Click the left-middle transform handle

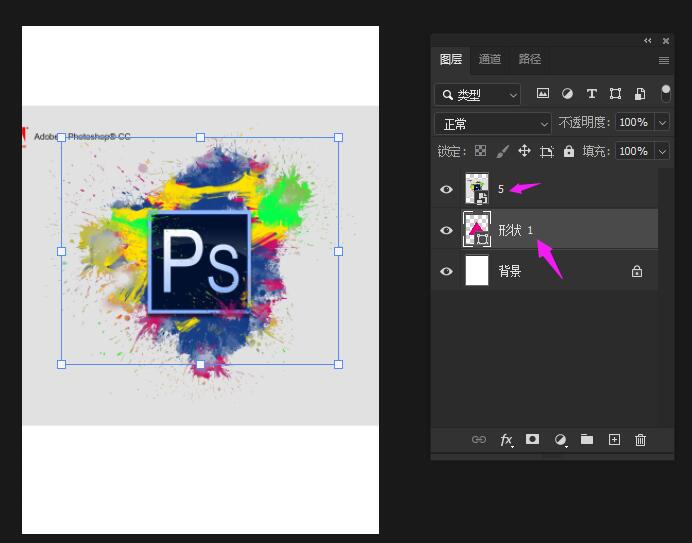point(62,251)
